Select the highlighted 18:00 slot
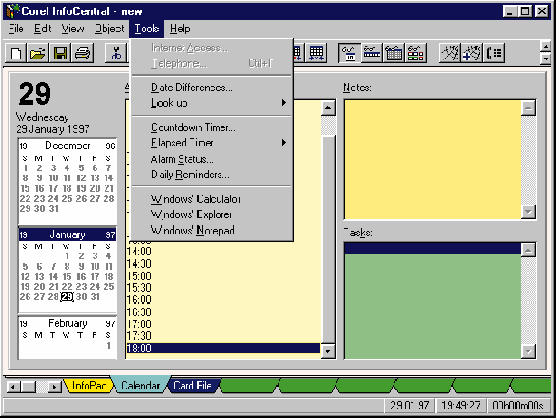This screenshot has width=556, height=418. [x=223, y=348]
